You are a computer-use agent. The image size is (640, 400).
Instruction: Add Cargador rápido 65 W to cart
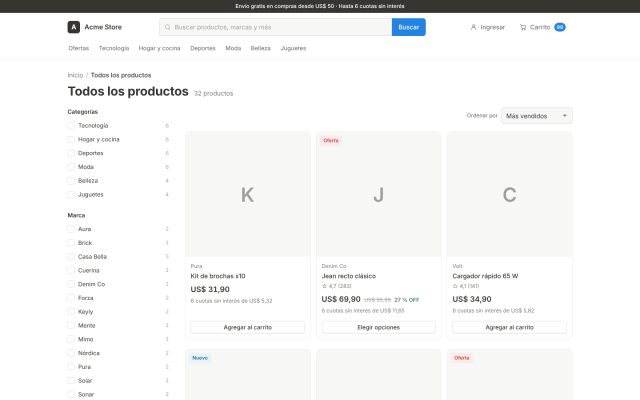tap(509, 327)
